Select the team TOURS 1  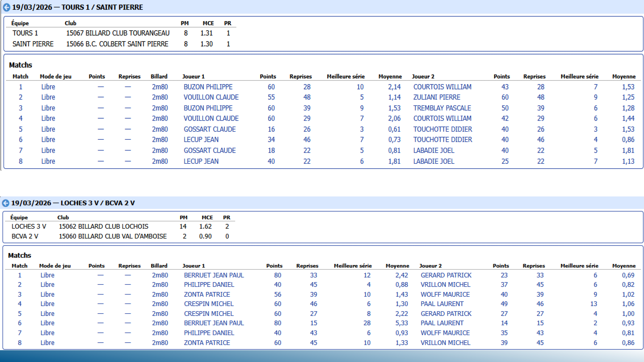point(25,33)
